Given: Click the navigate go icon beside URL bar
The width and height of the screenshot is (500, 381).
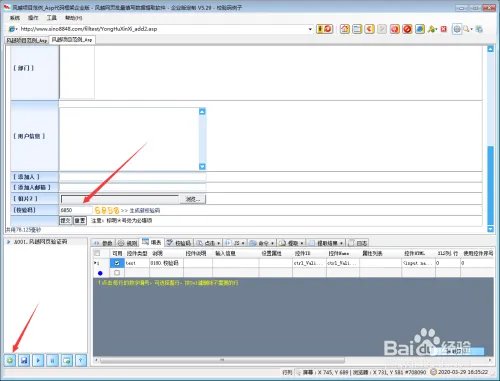Looking at the screenshot, I should (324, 29).
